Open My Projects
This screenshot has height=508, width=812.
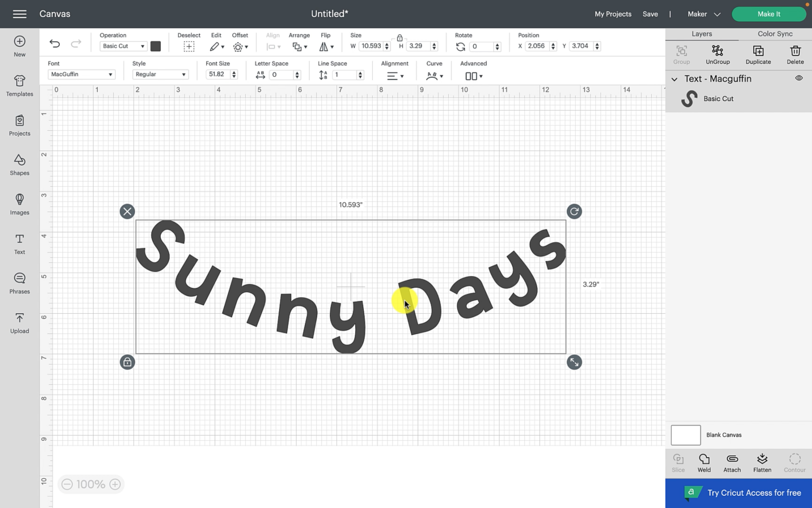click(613, 14)
